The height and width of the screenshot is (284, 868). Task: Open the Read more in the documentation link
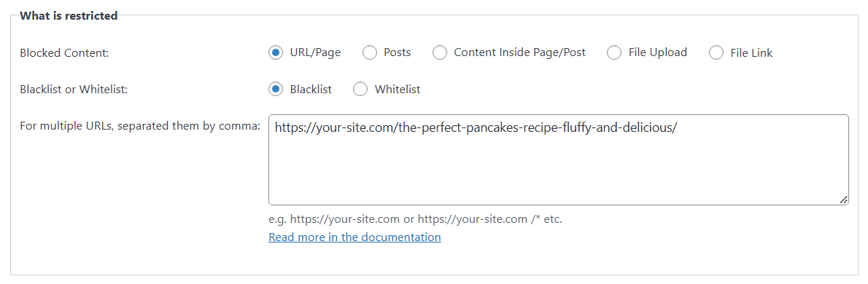coord(354,237)
